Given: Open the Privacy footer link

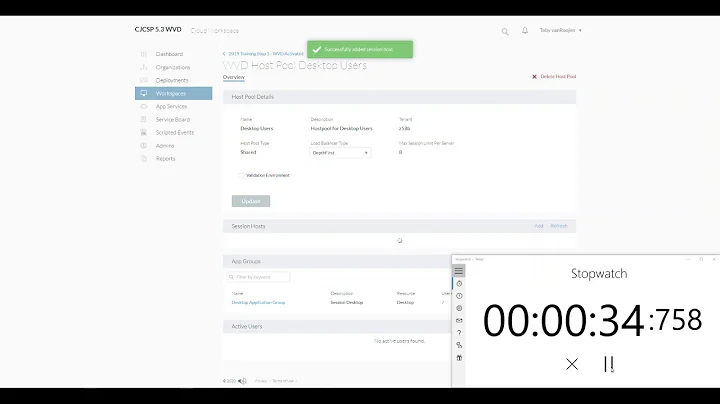Looking at the screenshot, I should (261, 381).
